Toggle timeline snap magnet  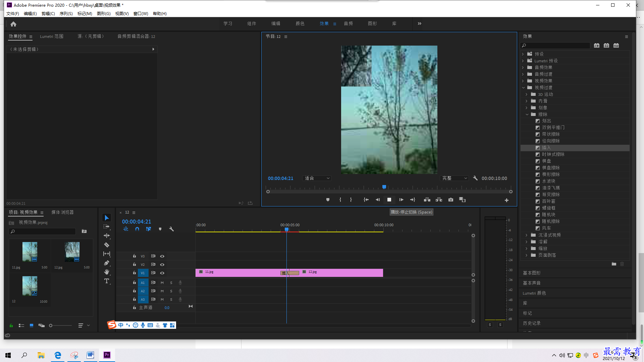137,229
